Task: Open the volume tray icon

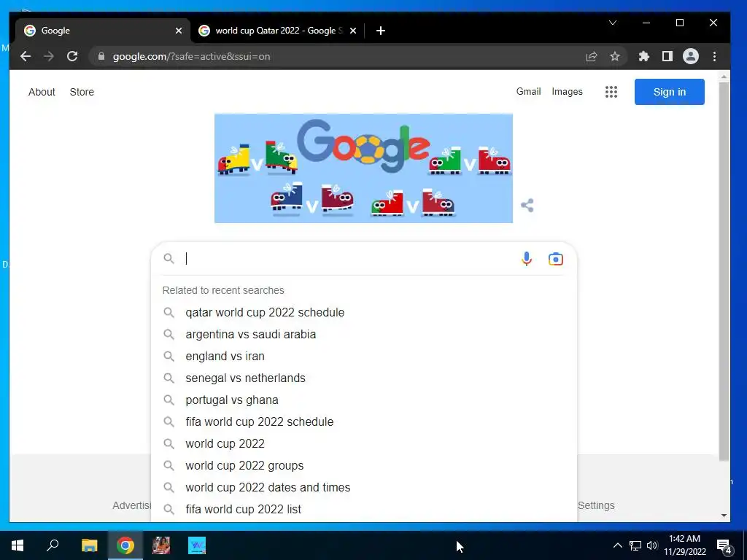Action: pos(652,545)
